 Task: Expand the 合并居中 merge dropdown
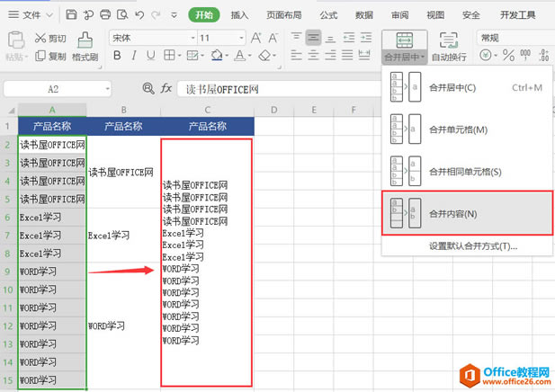404,57
